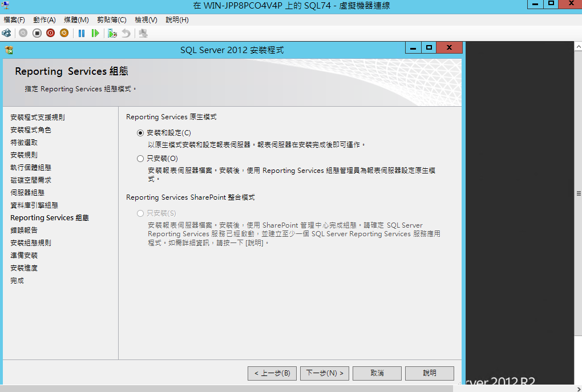Screen dimensions: 582x392
Task: Click 特徵選取 in step list
Action: point(24,143)
